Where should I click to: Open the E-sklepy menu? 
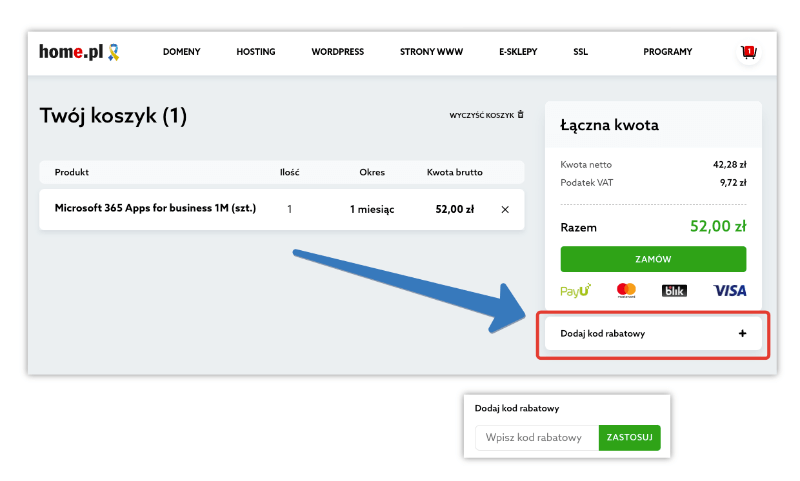[518, 52]
